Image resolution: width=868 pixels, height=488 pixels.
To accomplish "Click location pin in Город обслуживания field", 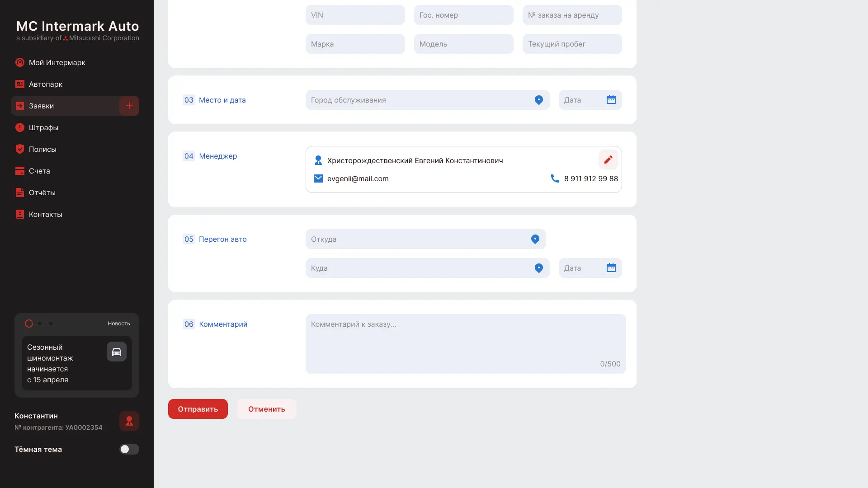I will [539, 100].
